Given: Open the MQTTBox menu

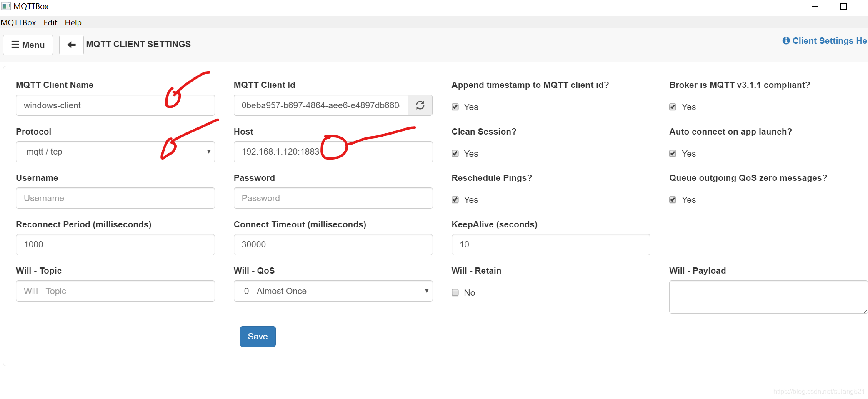Looking at the screenshot, I should 18,22.
